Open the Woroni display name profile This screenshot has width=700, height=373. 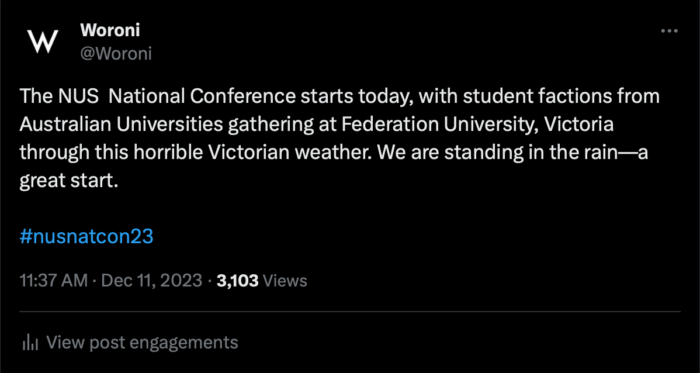pos(110,30)
